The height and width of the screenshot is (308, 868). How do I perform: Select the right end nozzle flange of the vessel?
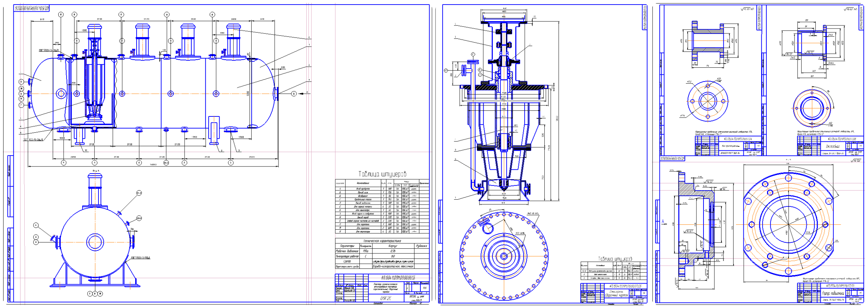click(x=276, y=93)
